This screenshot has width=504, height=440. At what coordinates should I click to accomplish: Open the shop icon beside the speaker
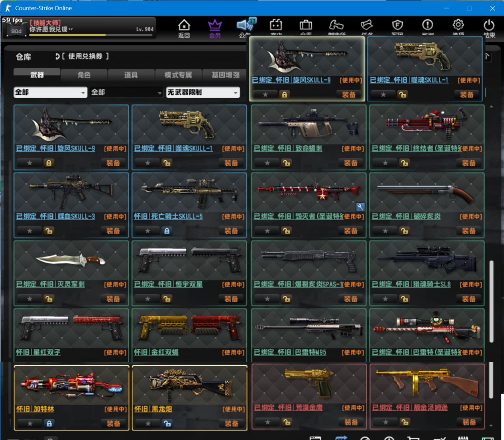(276, 25)
